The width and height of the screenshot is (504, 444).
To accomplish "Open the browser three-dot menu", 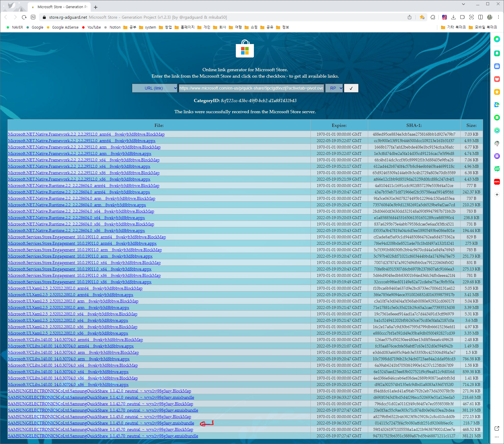I will tap(498, 17).
